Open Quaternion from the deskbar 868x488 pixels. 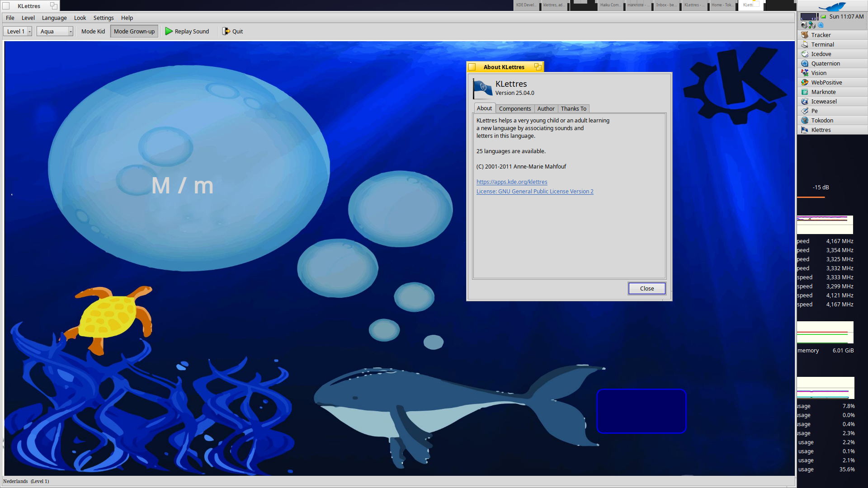tap(825, 63)
